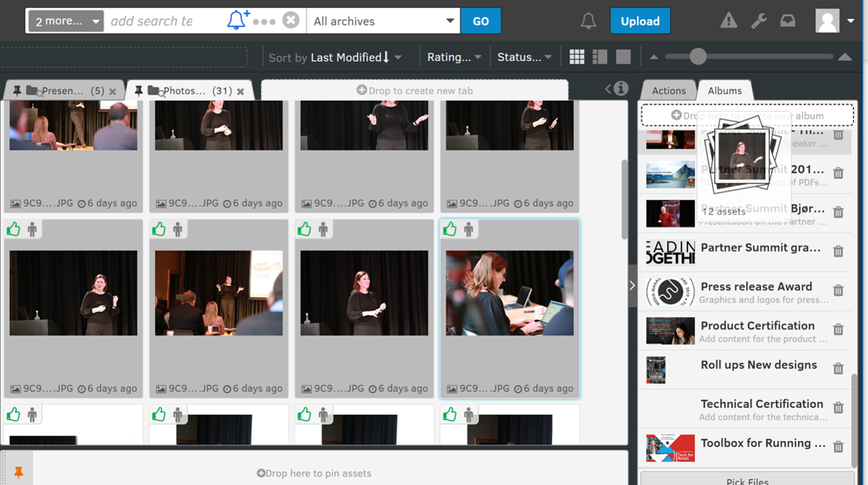Click the person icon on the audience-and-screen photo
868x485 pixels.
click(177, 230)
